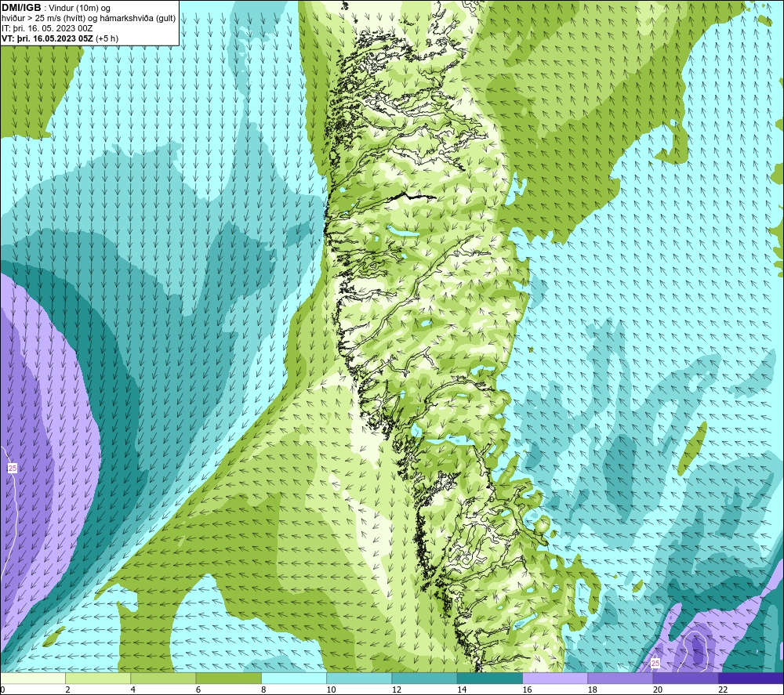The image size is (784, 695).
Task: Click the '4' scale label
Action: [133, 690]
